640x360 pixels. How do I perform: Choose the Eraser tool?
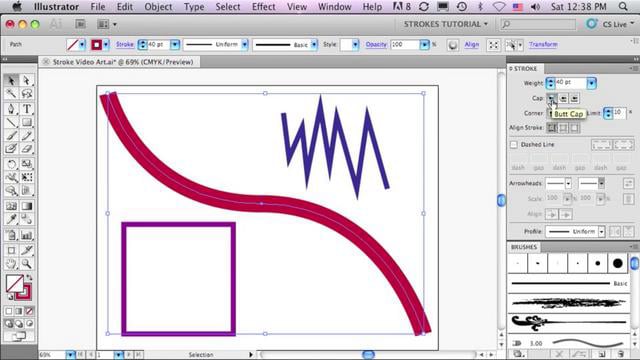click(x=27, y=149)
